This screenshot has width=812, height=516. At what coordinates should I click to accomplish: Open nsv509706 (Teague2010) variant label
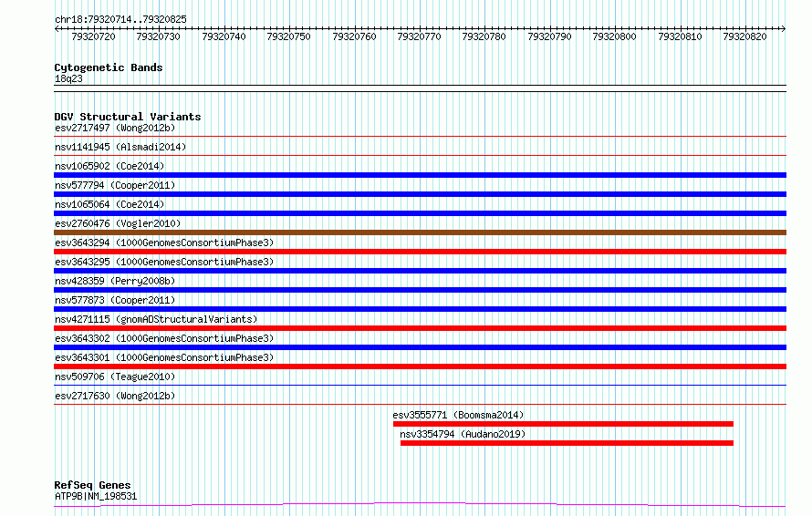[115, 377]
